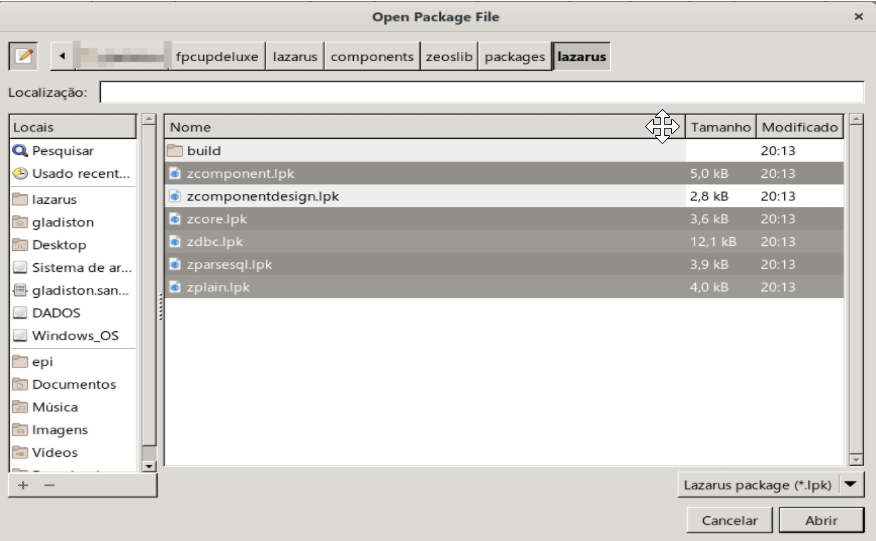Viewport: 876px width, 541px height.
Task: Open Desktop folder icon in sidebar
Action: tap(20, 245)
